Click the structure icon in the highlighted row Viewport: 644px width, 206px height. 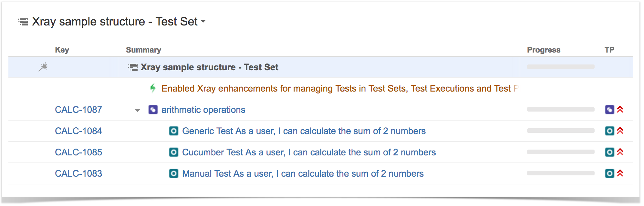pos(132,67)
